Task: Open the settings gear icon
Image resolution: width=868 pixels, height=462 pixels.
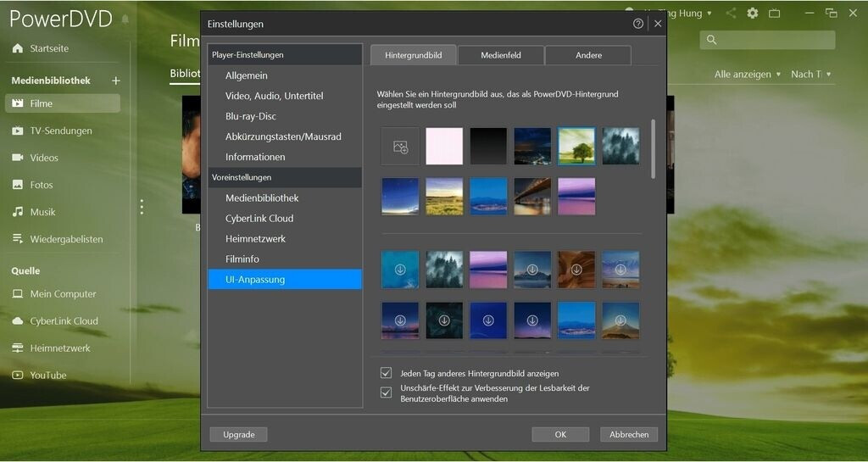Action: [x=753, y=14]
